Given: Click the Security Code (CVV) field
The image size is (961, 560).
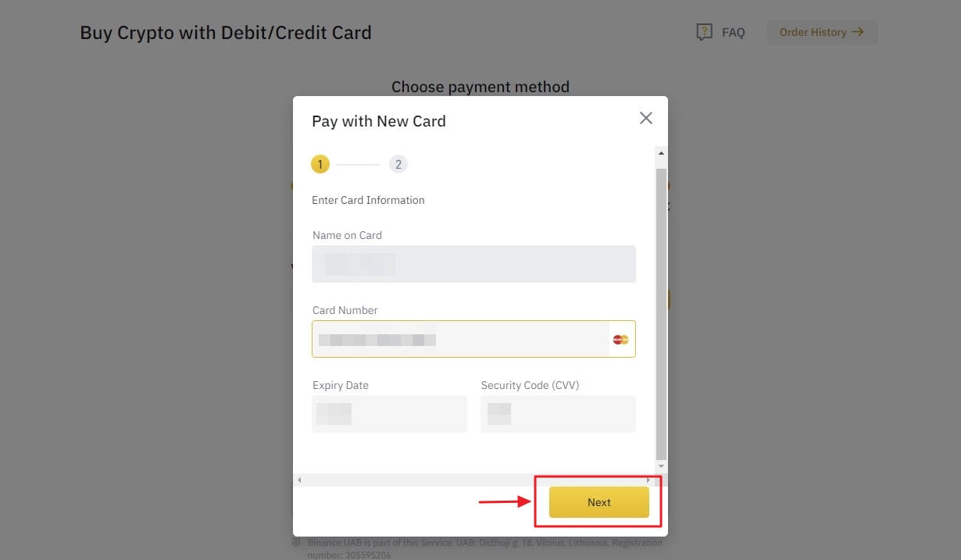Looking at the screenshot, I should [x=558, y=414].
